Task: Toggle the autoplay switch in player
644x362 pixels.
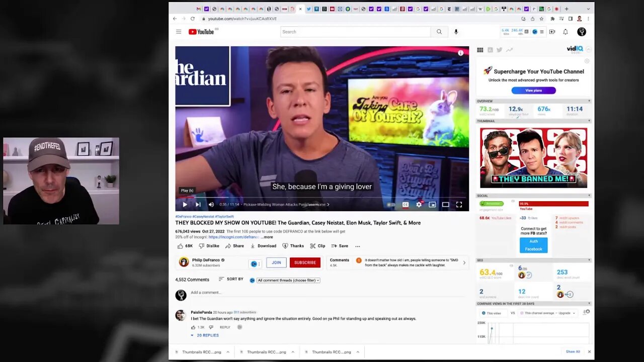Action: coord(390,205)
